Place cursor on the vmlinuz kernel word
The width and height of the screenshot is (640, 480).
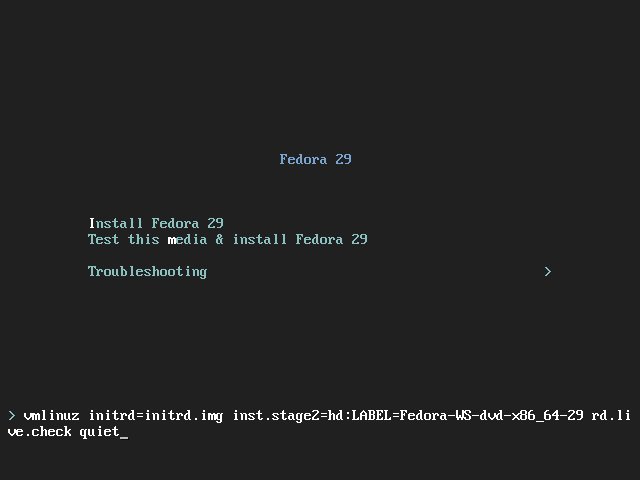(x=51, y=416)
